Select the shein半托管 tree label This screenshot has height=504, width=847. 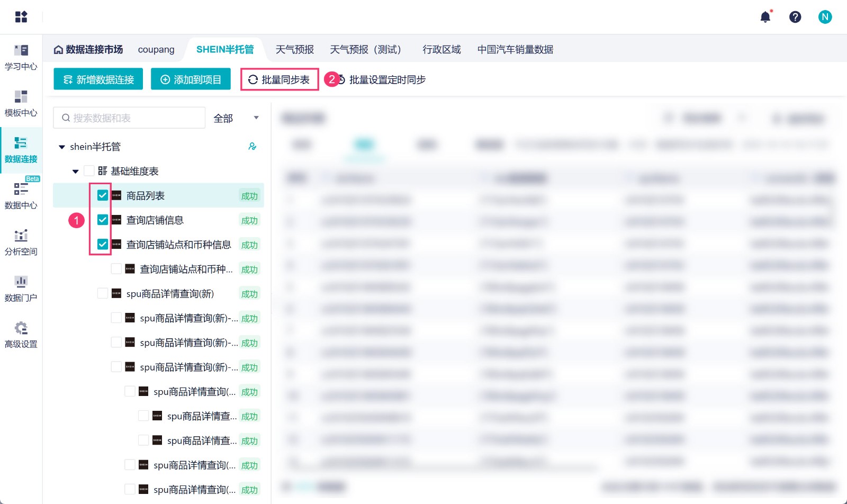coord(95,147)
